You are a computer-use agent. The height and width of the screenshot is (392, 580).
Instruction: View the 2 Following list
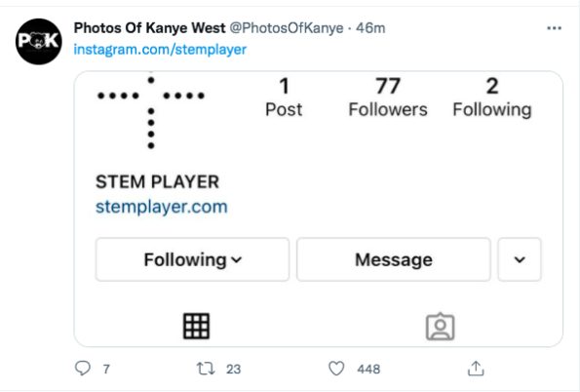click(492, 98)
